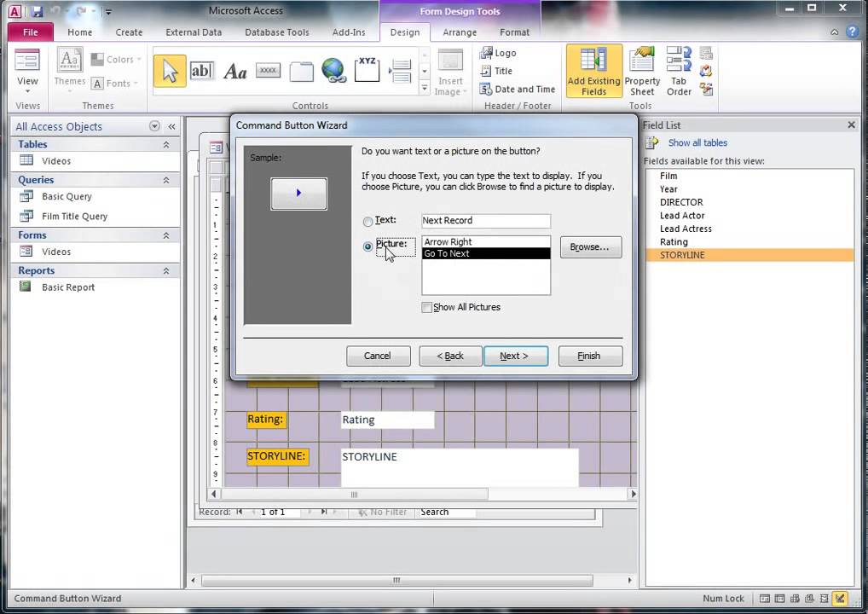Click the Show all tables link
This screenshot has width=868, height=614.
coord(697,143)
